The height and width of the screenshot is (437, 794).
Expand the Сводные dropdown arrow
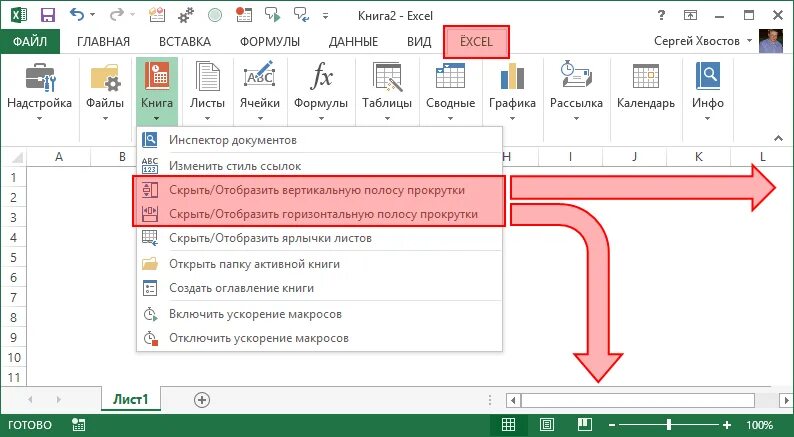(450, 118)
